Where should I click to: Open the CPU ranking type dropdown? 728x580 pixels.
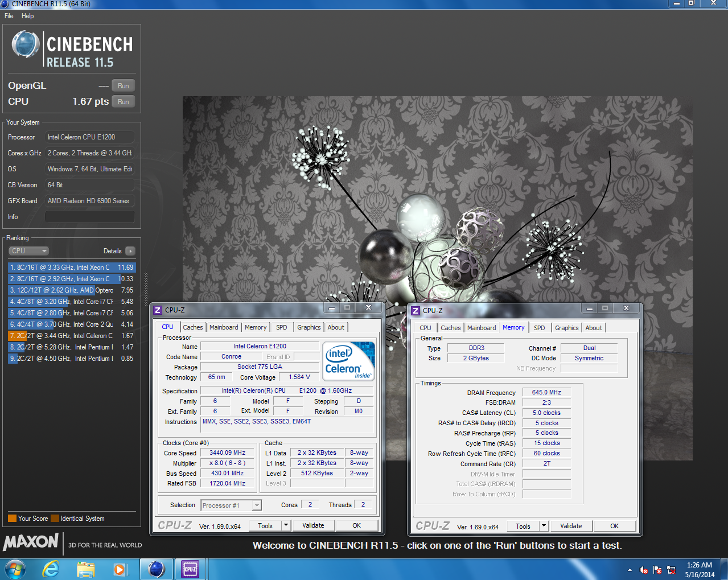(x=29, y=251)
